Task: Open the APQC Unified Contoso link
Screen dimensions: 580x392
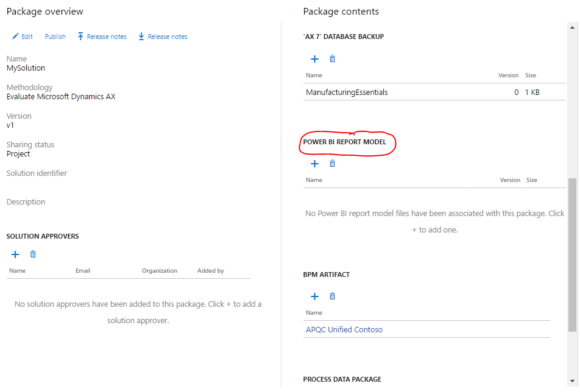Action: (x=344, y=330)
